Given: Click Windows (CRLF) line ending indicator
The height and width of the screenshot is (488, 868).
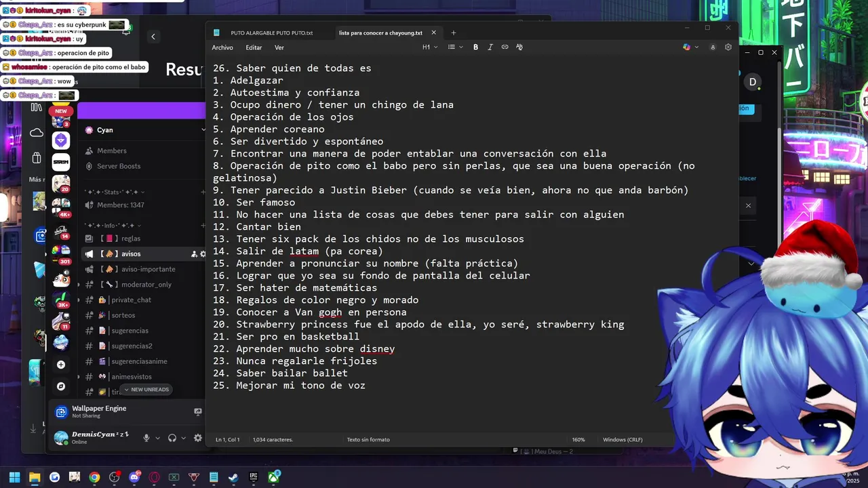Looking at the screenshot, I should [623, 440].
